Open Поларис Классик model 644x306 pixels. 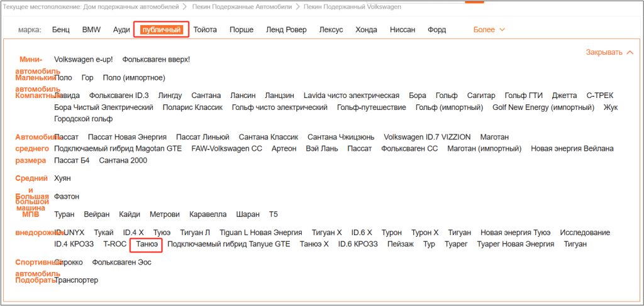pyautogui.click(x=192, y=107)
